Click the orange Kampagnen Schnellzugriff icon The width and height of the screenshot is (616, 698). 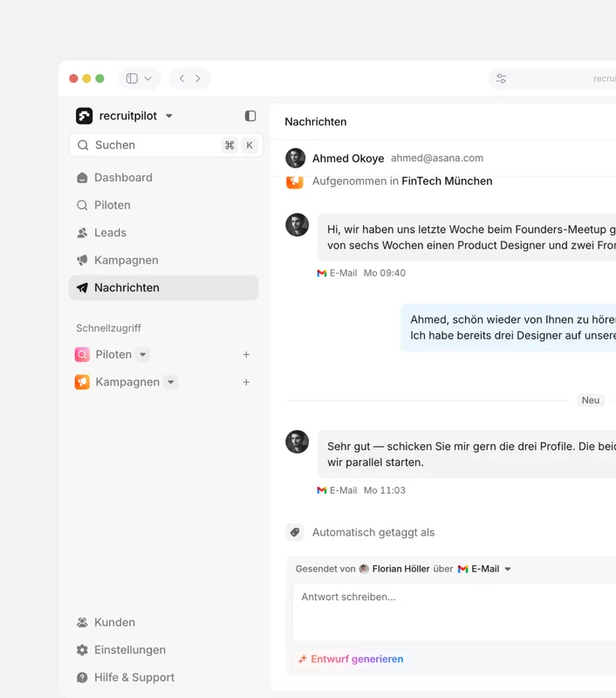point(82,382)
